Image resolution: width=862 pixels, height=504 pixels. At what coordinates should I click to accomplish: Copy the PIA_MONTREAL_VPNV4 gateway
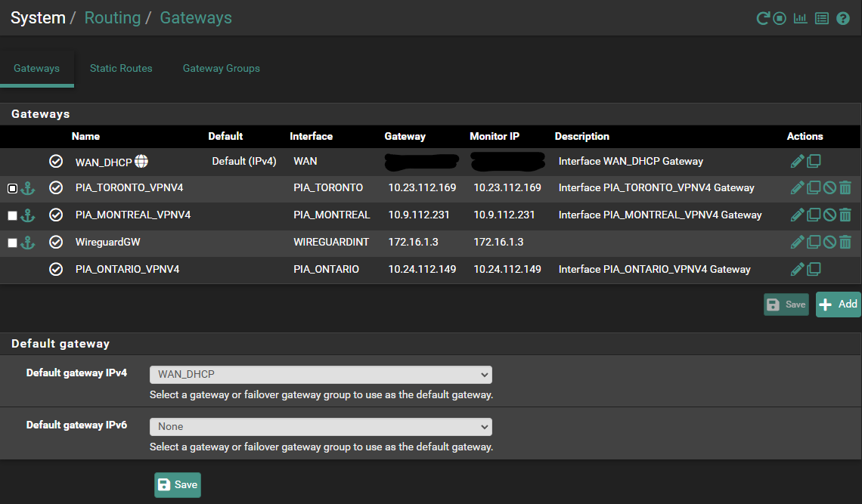point(814,215)
